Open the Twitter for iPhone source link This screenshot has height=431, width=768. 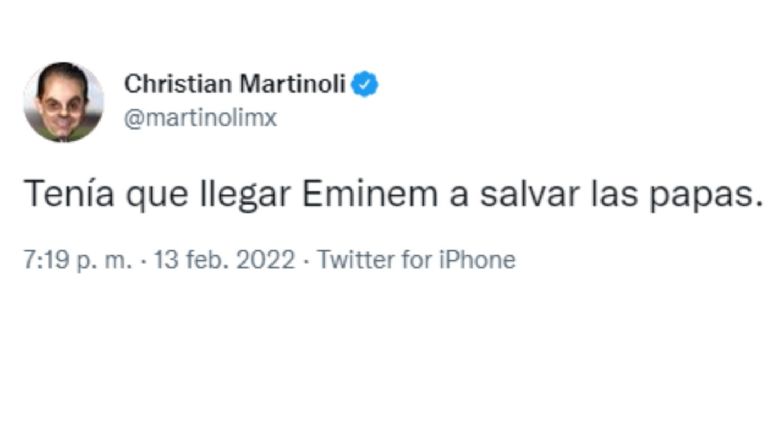(x=416, y=261)
